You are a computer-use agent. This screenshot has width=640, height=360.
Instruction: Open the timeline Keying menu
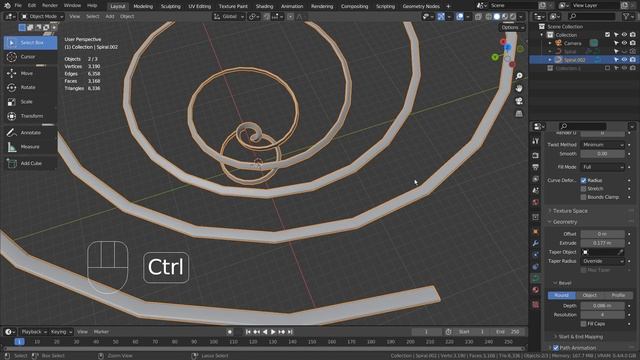click(x=61, y=332)
